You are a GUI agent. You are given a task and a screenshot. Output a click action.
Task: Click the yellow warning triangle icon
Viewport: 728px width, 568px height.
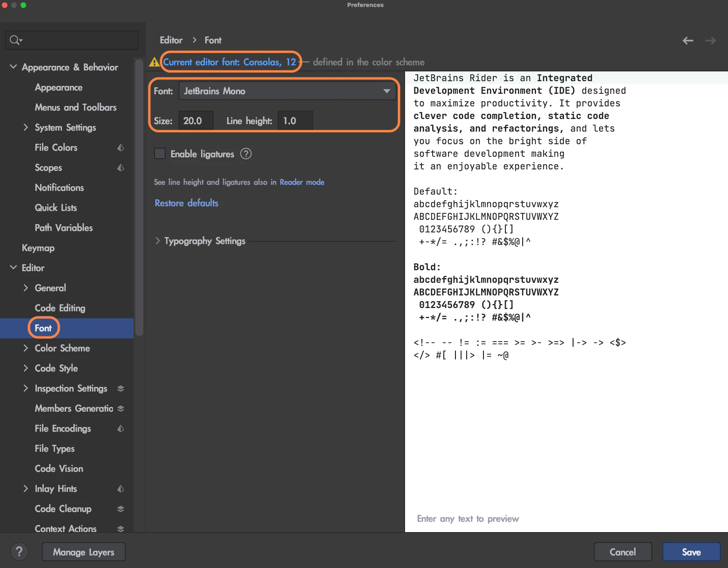154,62
